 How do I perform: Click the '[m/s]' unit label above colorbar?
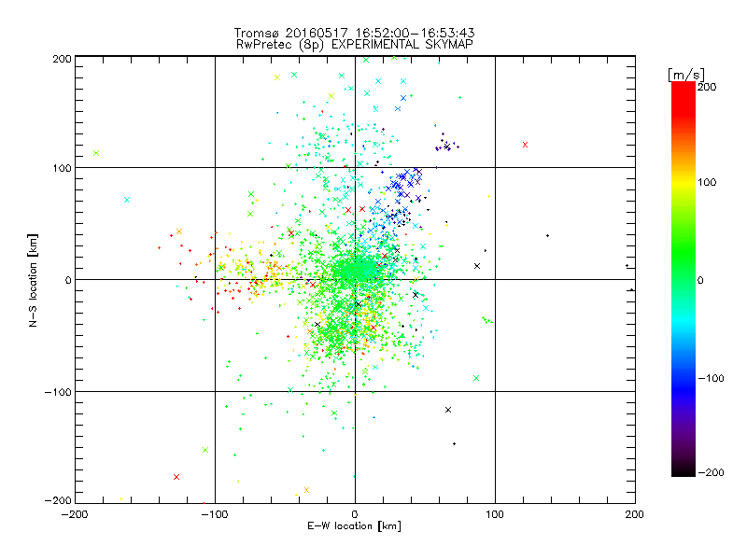click(686, 75)
